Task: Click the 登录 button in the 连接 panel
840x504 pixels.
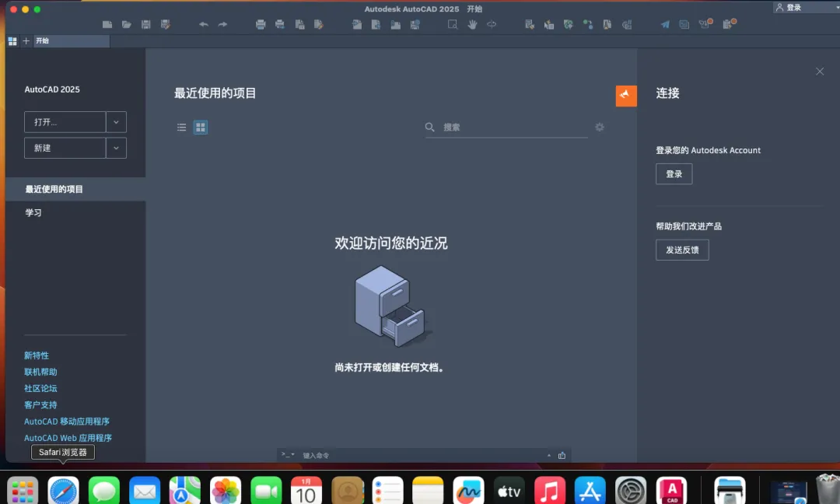Action: pos(674,174)
